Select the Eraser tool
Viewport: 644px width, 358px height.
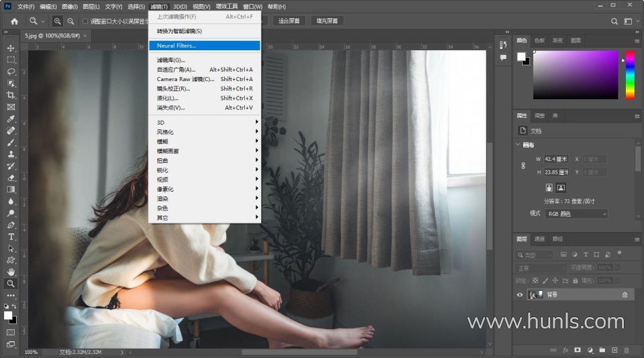(x=11, y=178)
